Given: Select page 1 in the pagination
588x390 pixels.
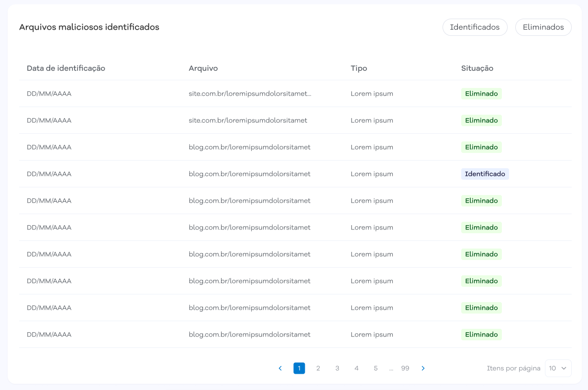Looking at the screenshot, I should click(x=299, y=368).
